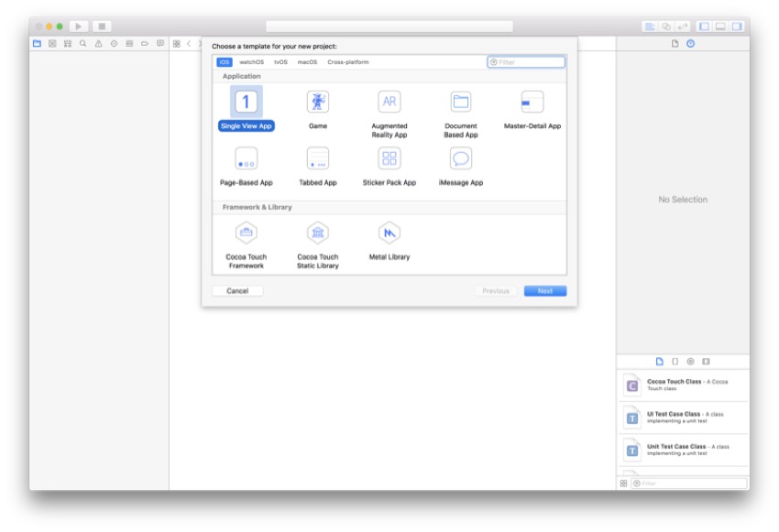Show the file template library
The height and width of the screenshot is (532, 779).
pyautogui.click(x=659, y=362)
